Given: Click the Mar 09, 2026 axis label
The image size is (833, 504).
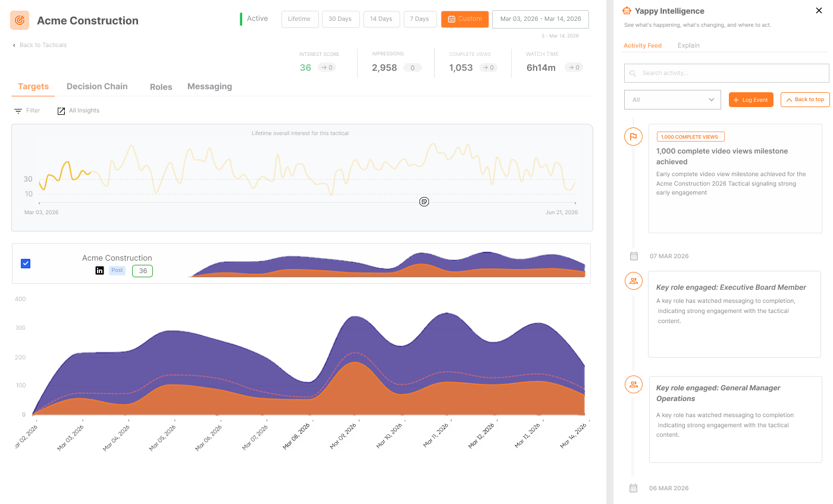Looking at the screenshot, I should click(343, 436).
